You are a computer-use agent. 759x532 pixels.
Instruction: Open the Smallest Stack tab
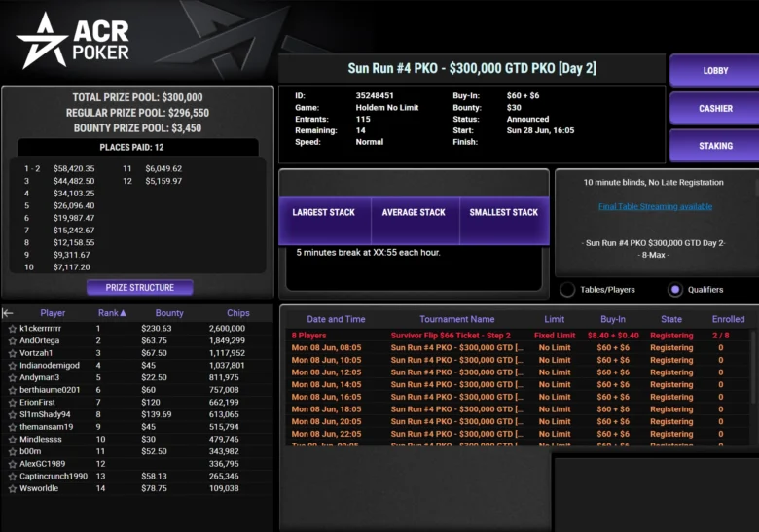click(504, 220)
